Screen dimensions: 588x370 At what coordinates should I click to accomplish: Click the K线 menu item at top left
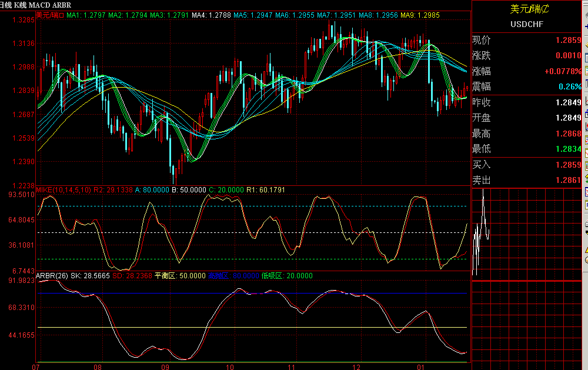coord(21,4)
